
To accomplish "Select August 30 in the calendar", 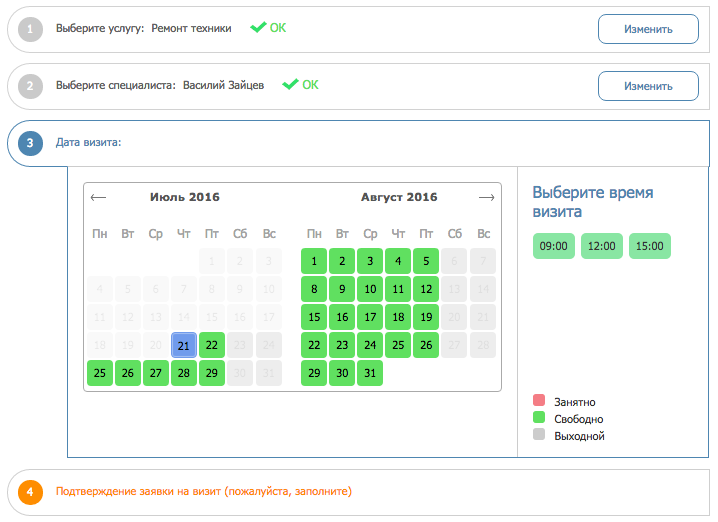I will tap(342, 373).
